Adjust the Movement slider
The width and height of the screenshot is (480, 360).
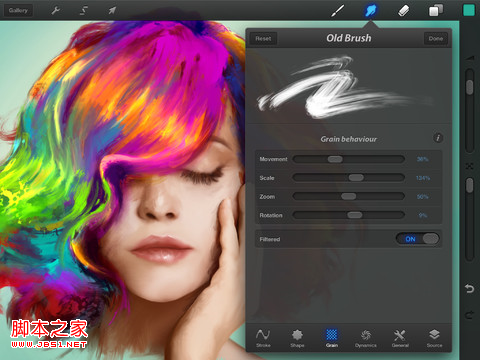coord(349,159)
